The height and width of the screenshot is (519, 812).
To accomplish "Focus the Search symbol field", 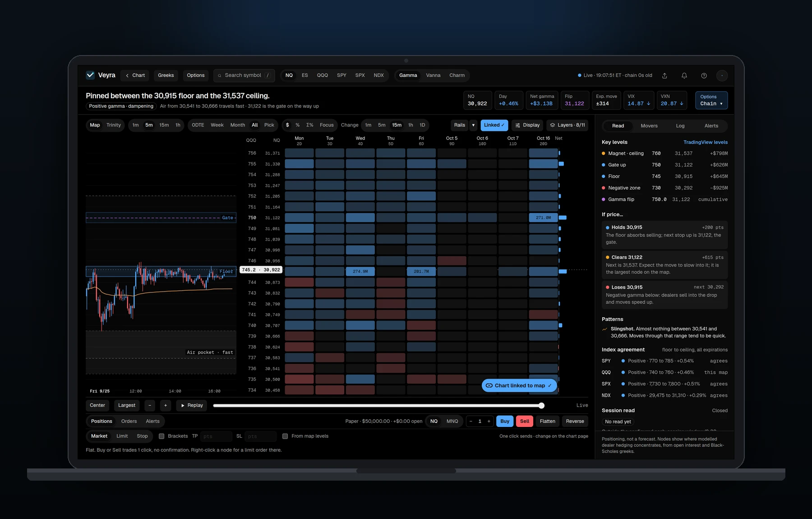I will [244, 75].
